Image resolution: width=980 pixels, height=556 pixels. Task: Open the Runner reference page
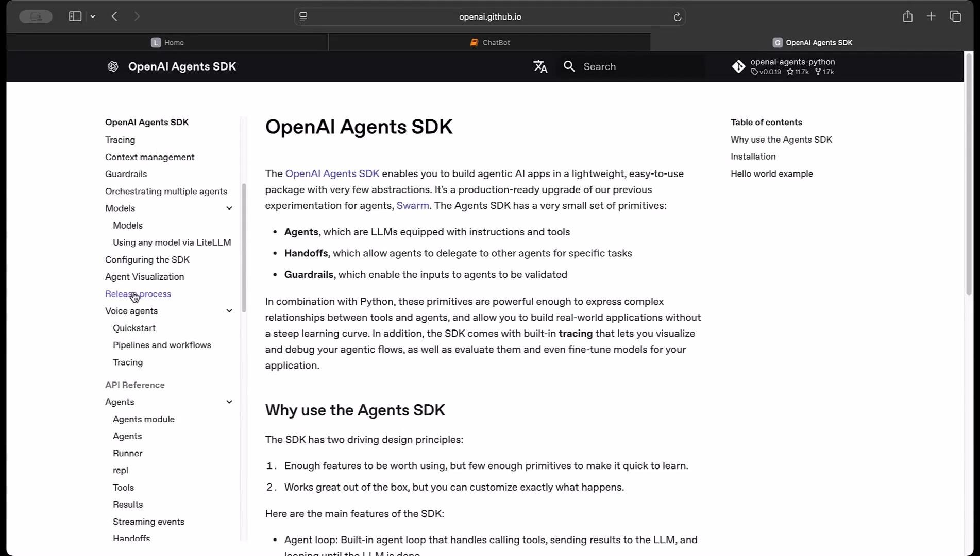pos(128,453)
